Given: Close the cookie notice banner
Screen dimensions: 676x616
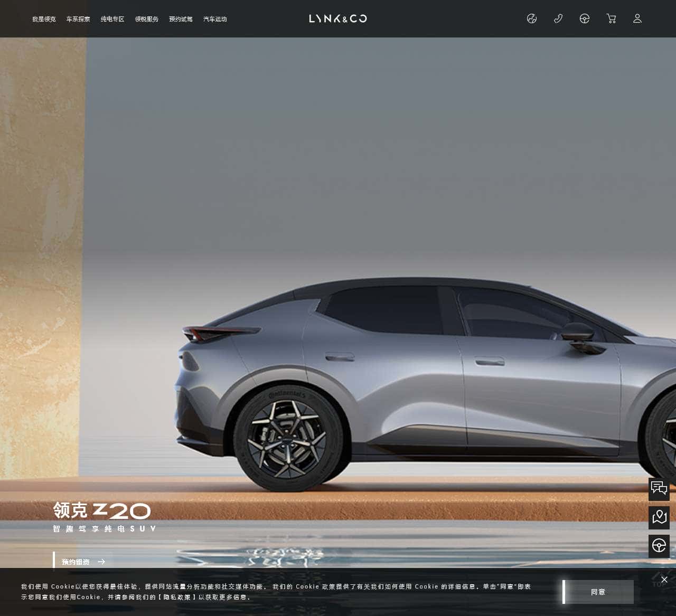Looking at the screenshot, I should (664, 580).
